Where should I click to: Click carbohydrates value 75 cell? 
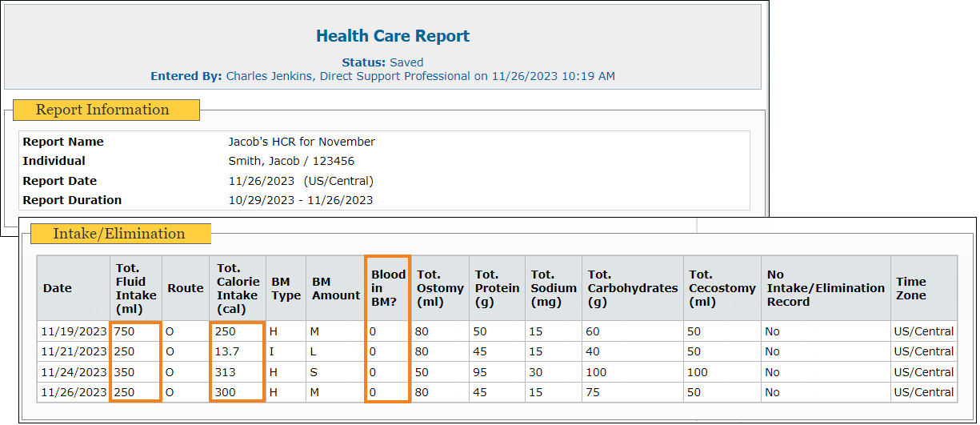click(633, 392)
